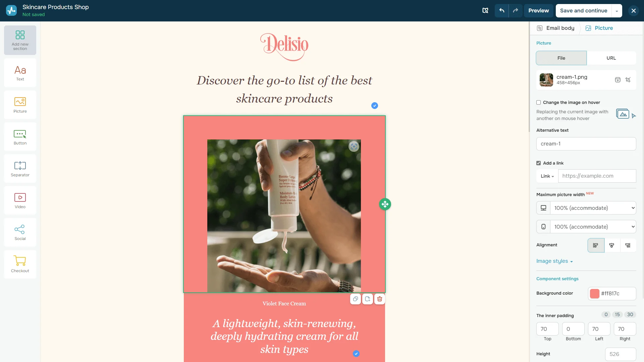Uncheck the Add a link option

click(538, 163)
